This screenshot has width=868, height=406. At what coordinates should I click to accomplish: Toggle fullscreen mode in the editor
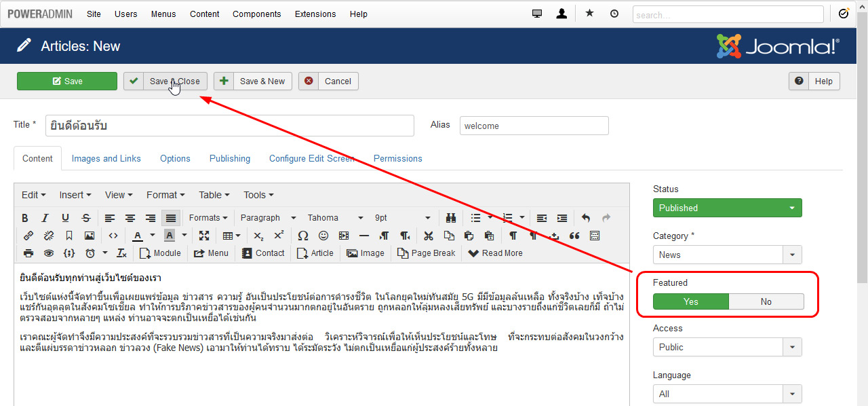(204, 236)
